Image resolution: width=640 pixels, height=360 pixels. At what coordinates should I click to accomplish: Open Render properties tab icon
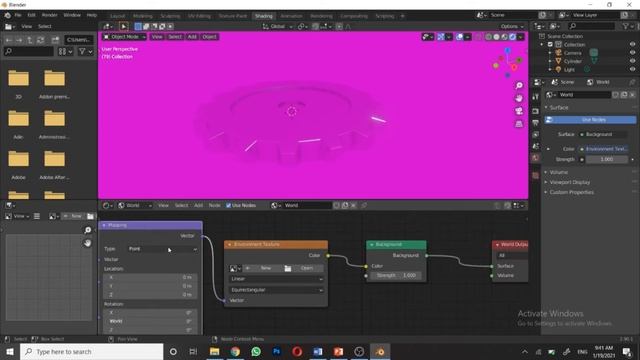pos(536,111)
